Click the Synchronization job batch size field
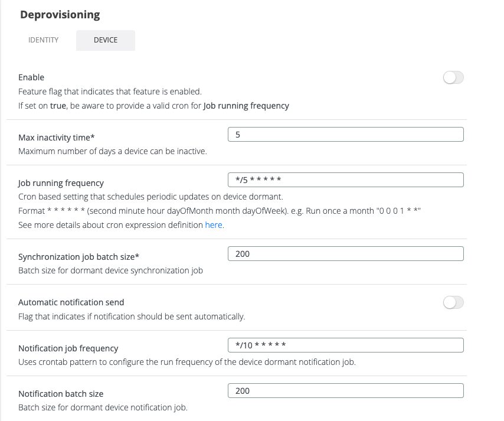 [x=345, y=254]
